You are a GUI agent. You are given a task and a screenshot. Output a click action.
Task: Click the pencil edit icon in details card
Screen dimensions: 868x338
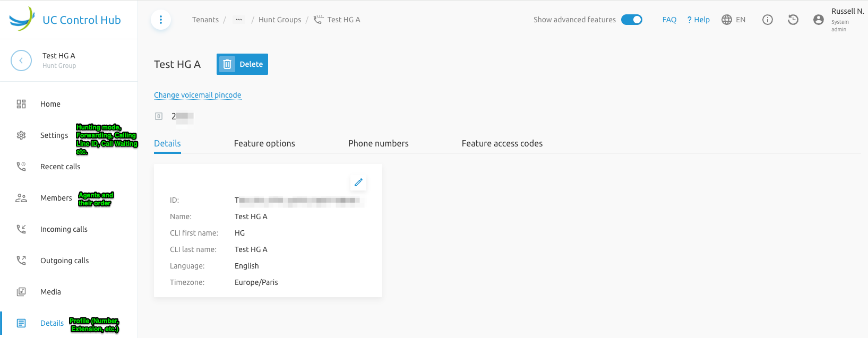[x=358, y=183]
